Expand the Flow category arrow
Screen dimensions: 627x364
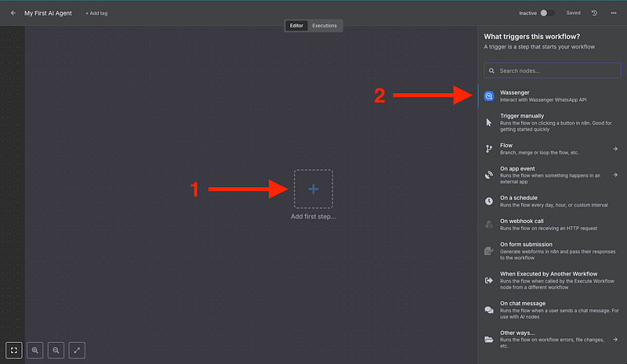coord(615,149)
